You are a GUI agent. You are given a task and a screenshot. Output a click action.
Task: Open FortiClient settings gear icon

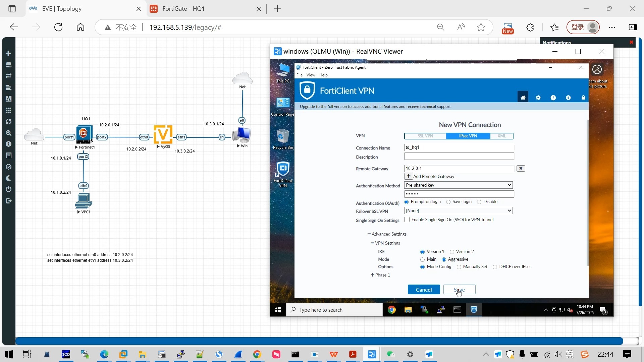[x=538, y=98]
